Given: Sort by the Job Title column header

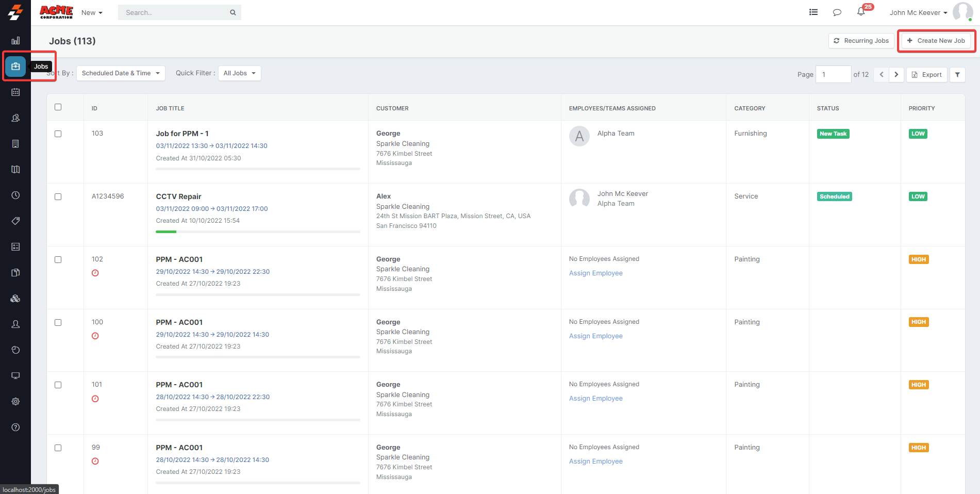Looking at the screenshot, I should [x=170, y=108].
